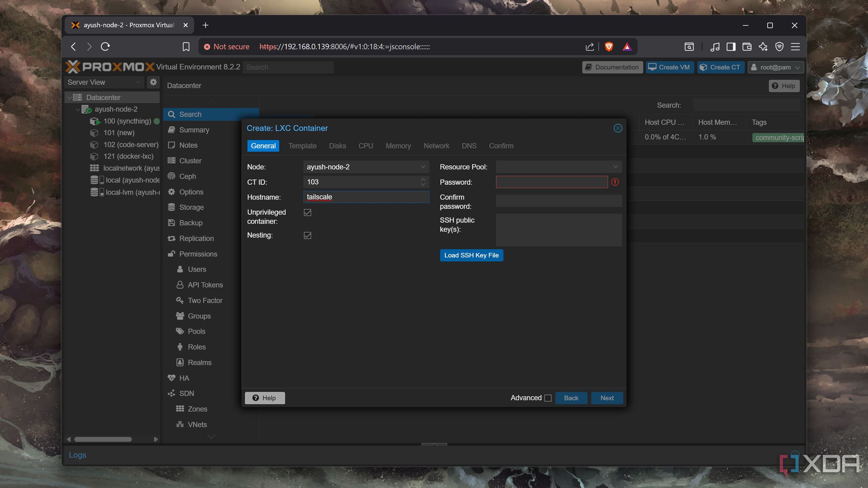
Task: Click the Password input field
Action: click(x=552, y=182)
